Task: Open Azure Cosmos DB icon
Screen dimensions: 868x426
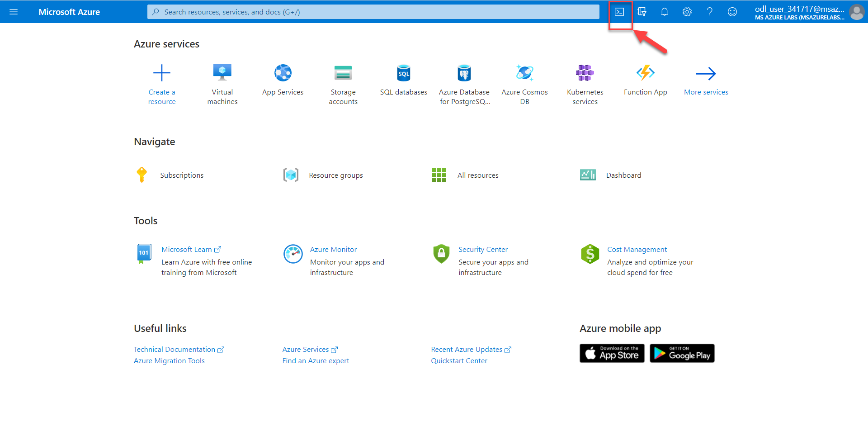Action: click(x=525, y=72)
